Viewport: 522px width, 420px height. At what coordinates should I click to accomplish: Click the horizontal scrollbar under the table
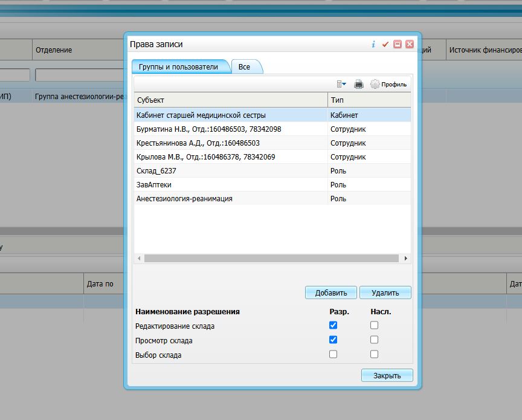click(x=271, y=259)
